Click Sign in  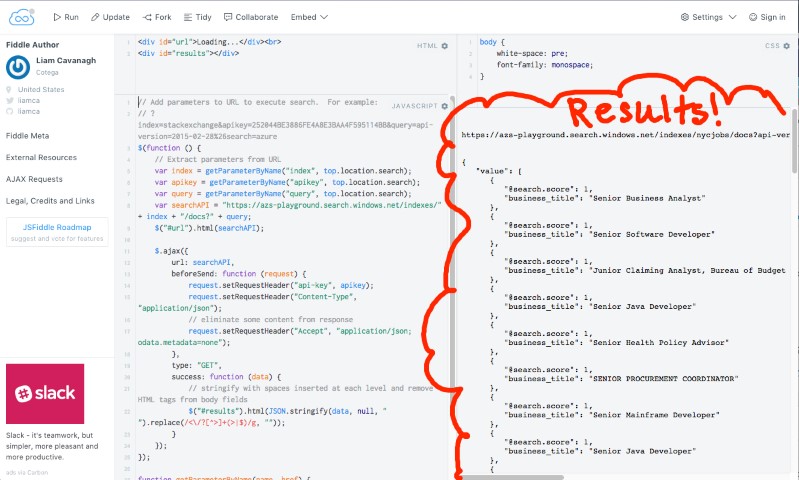pyautogui.click(x=766, y=17)
